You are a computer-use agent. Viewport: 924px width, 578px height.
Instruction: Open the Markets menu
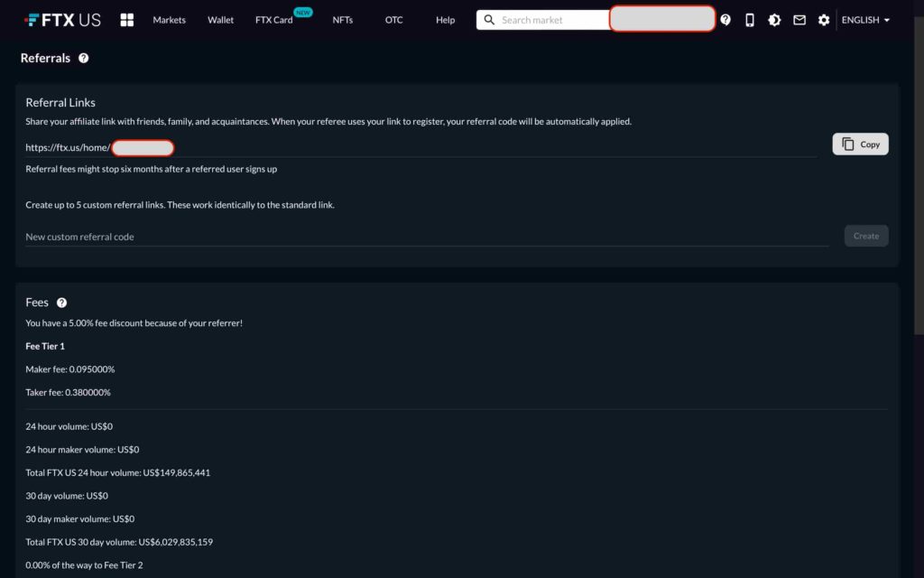(x=169, y=19)
